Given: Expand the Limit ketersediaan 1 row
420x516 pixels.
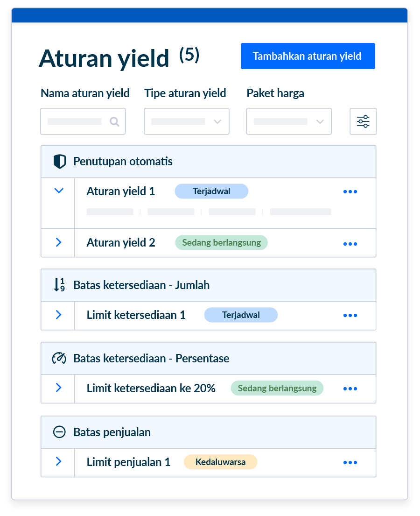Looking at the screenshot, I should (58, 315).
